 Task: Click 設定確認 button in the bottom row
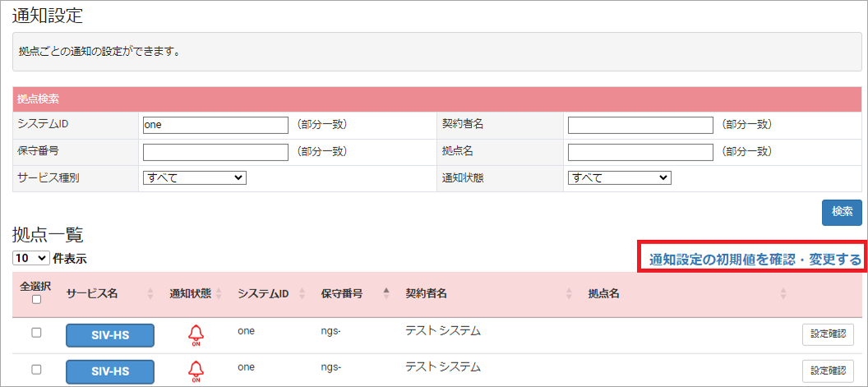coord(827,371)
